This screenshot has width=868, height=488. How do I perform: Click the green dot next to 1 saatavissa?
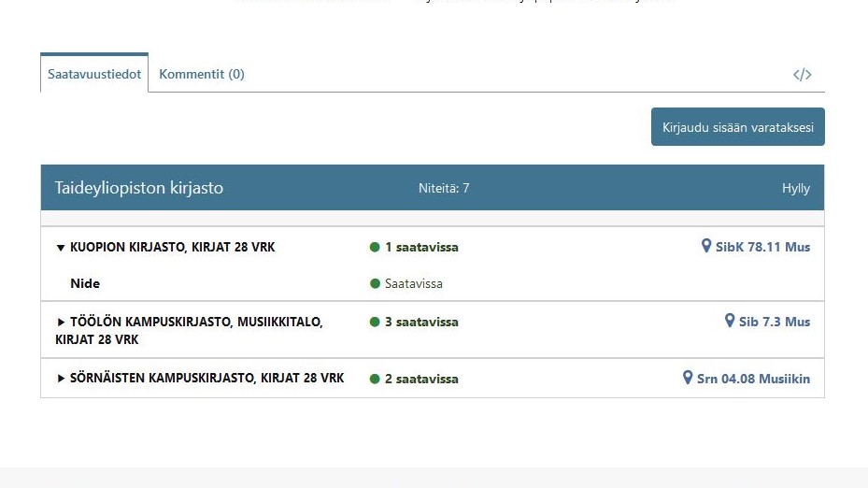[x=375, y=248]
